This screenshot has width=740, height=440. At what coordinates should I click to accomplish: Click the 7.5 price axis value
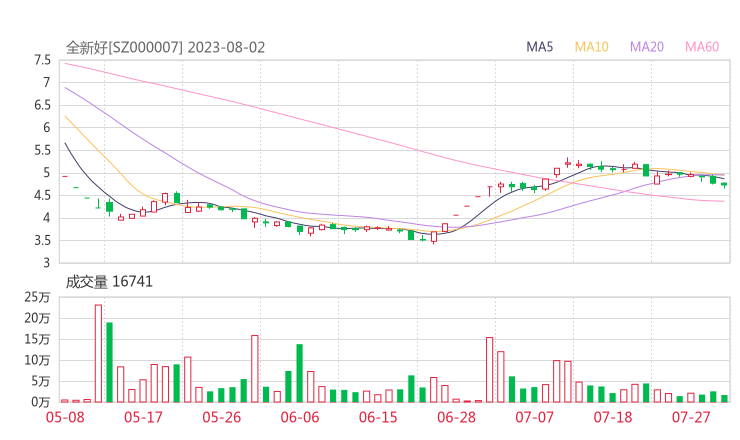(42, 60)
